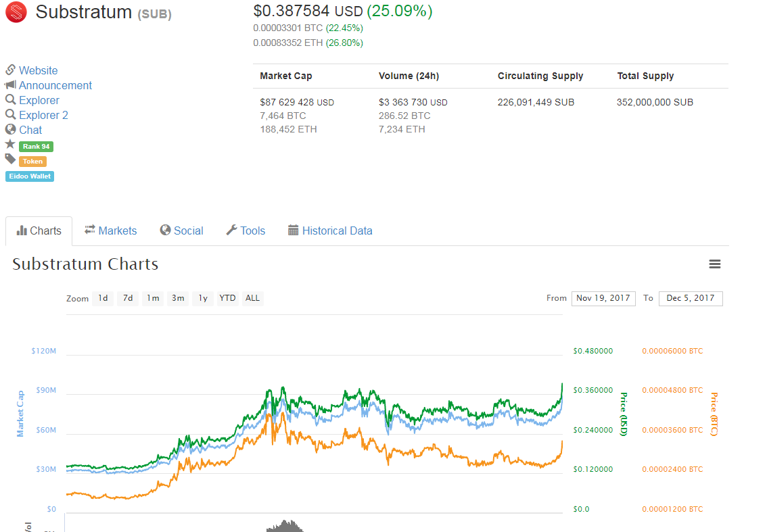Set chart zoom to 1d
Image resolution: width=767 pixels, height=532 pixels.
click(x=103, y=298)
